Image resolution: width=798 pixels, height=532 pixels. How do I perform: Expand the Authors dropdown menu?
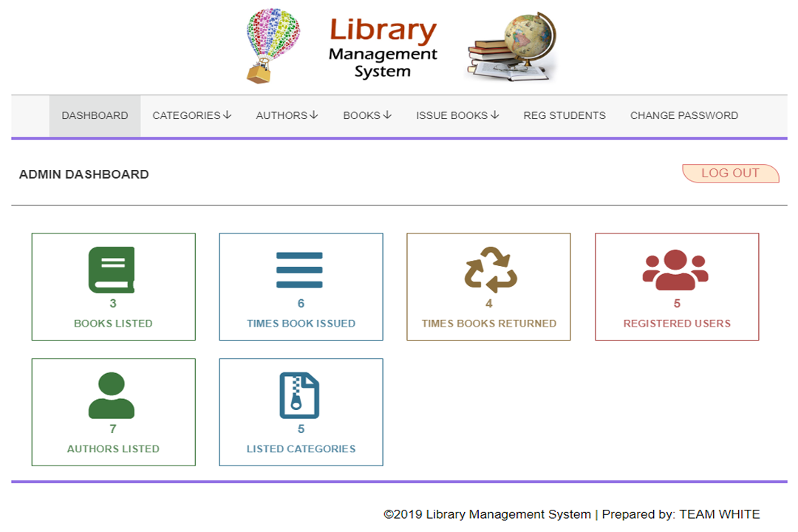tap(287, 115)
